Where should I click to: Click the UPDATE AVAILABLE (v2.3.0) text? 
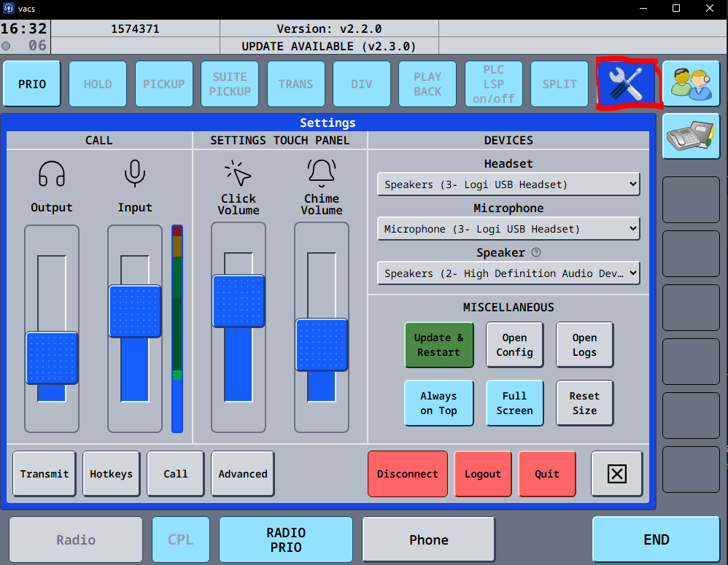[328, 47]
